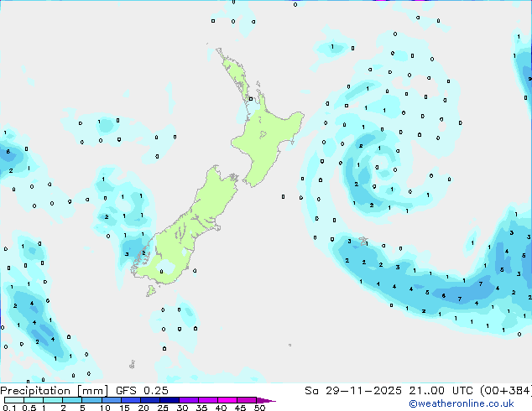
Task: Click the '50' legend scale label
Action: tap(260, 408)
